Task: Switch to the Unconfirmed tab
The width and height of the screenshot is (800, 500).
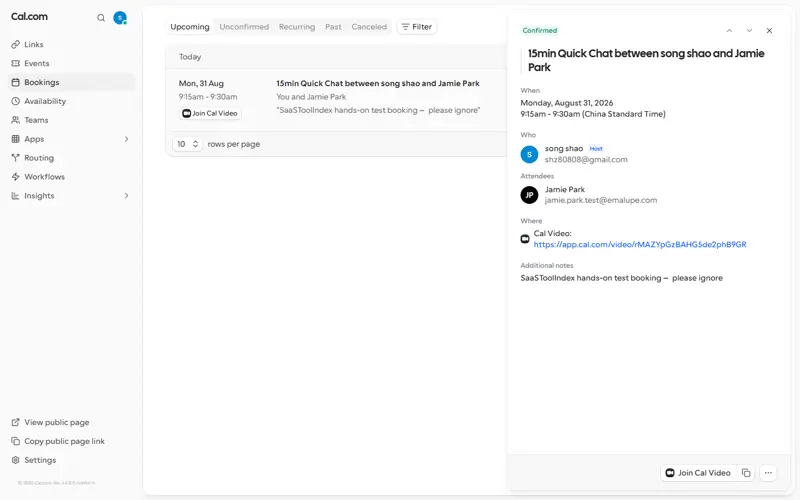Action: point(244,27)
